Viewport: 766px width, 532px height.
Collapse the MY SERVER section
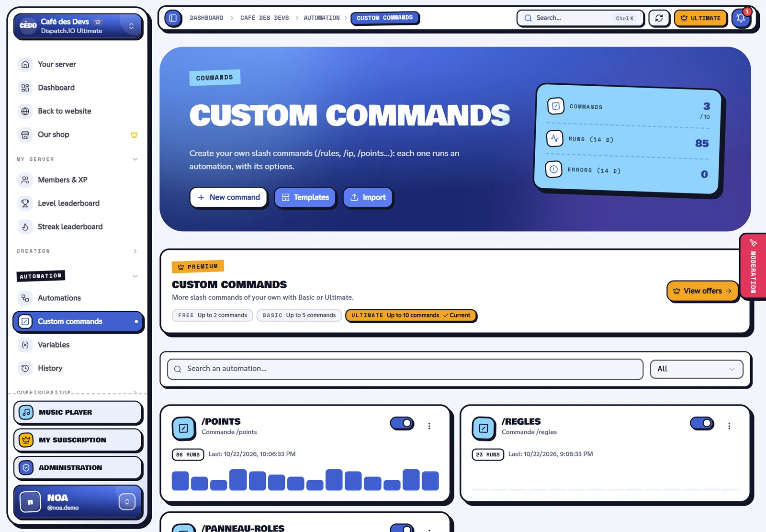[135, 159]
